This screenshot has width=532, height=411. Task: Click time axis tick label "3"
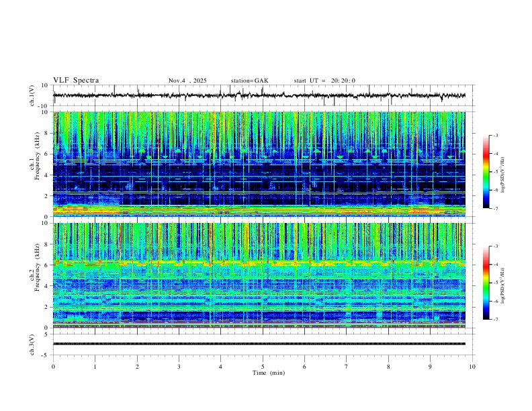(179, 367)
